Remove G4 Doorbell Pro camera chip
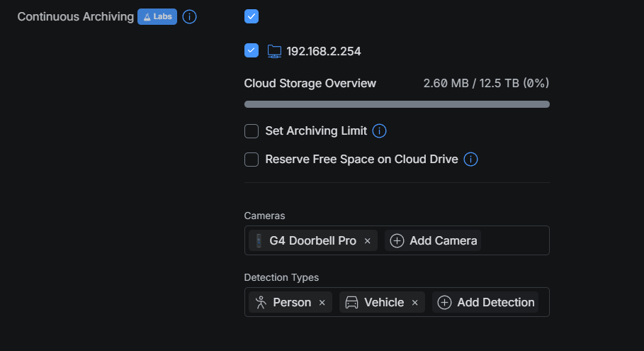Image resolution: width=644 pixels, height=351 pixels. tap(368, 241)
